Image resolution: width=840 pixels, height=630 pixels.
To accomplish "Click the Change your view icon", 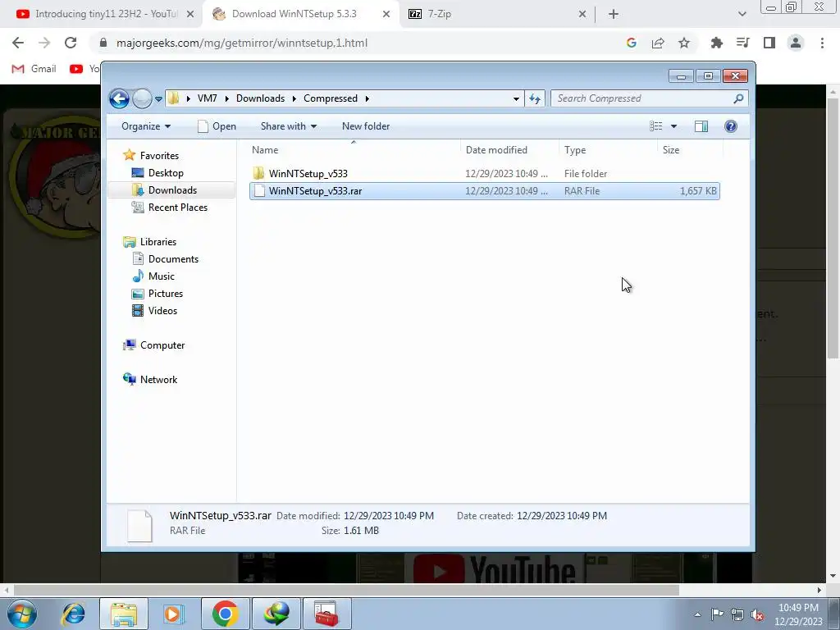I will [x=656, y=126].
